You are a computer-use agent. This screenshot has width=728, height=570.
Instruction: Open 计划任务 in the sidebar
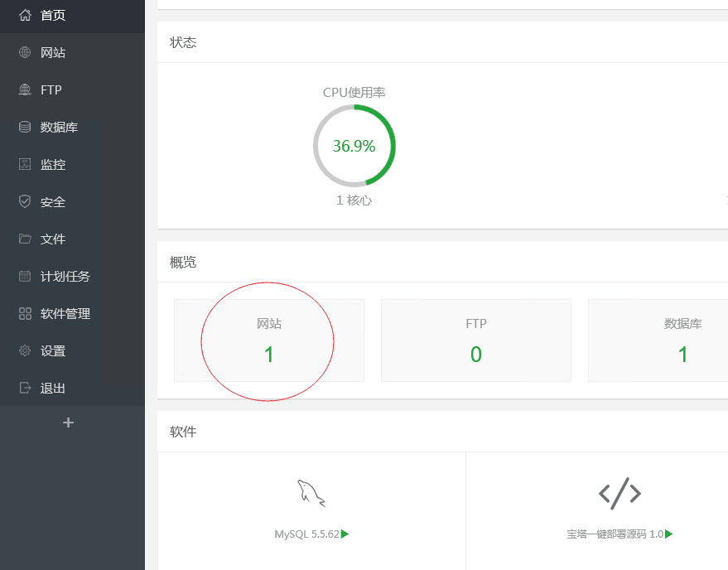72,277
